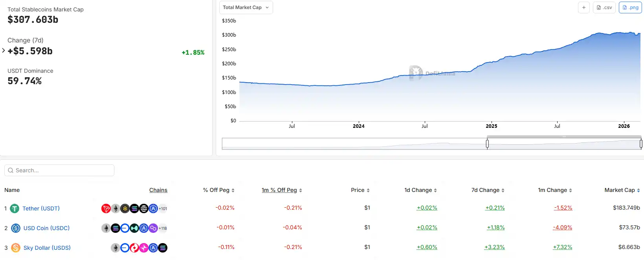Select the Tron chain icon for Tether

point(106,208)
